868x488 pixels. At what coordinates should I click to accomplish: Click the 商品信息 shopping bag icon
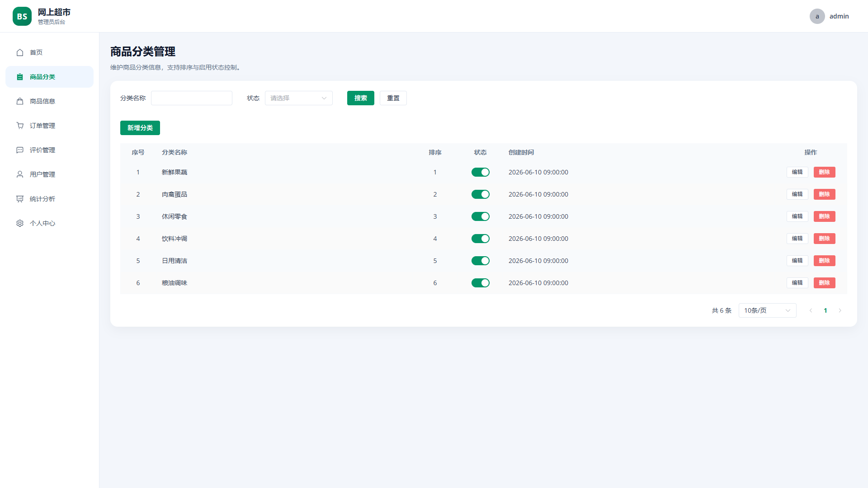coord(20,101)
